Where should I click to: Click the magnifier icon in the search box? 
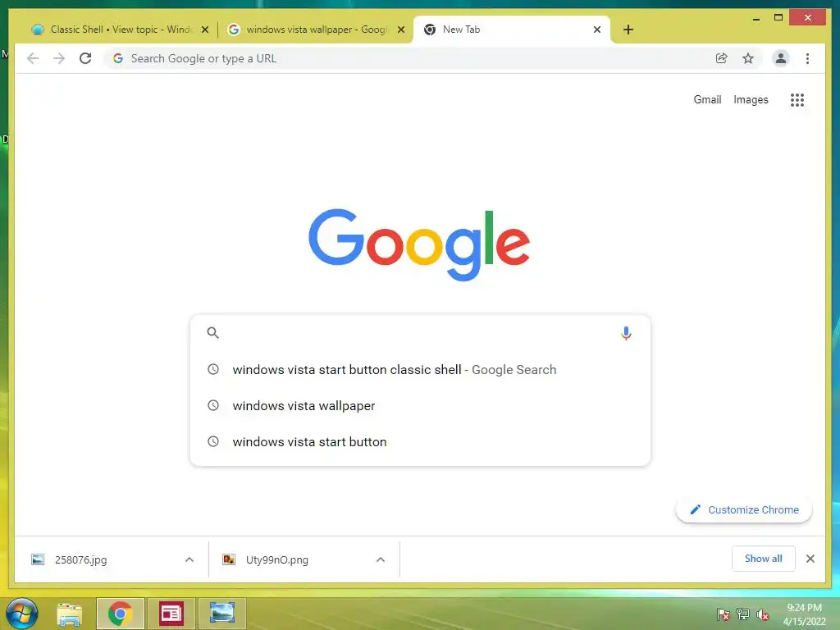pyautogui.click(x=212, y=333)
